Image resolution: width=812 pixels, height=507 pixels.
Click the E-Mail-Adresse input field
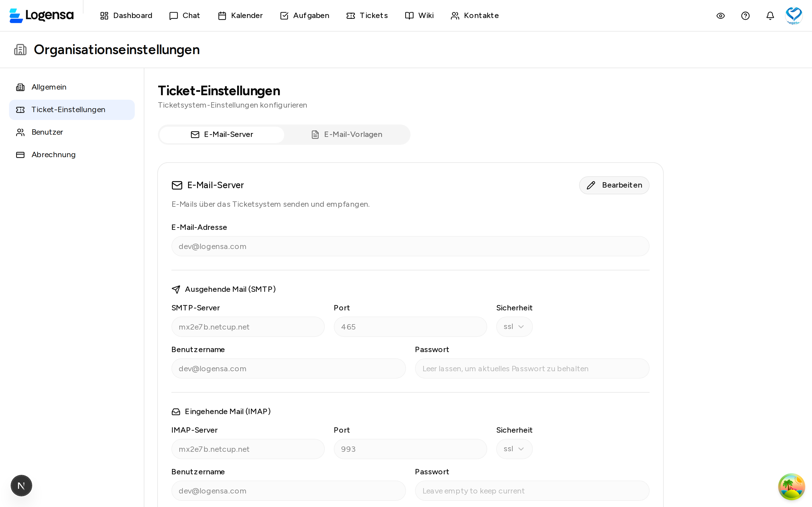click(409, 246)
